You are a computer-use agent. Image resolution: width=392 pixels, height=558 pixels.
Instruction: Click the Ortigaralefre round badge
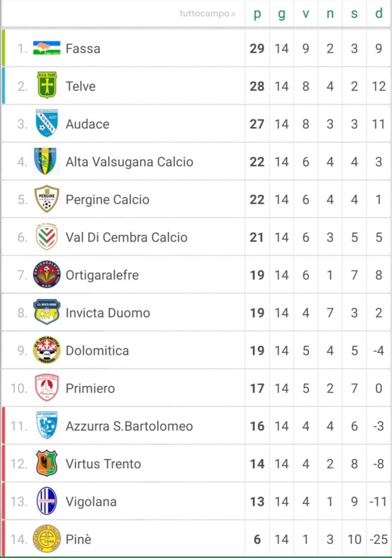coord(47,275)
